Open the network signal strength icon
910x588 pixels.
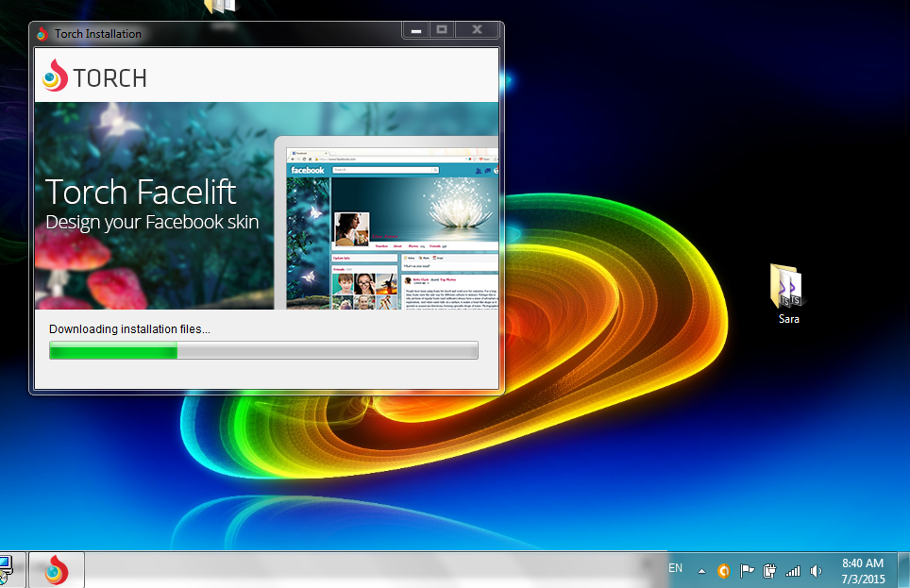click(793, 570)
